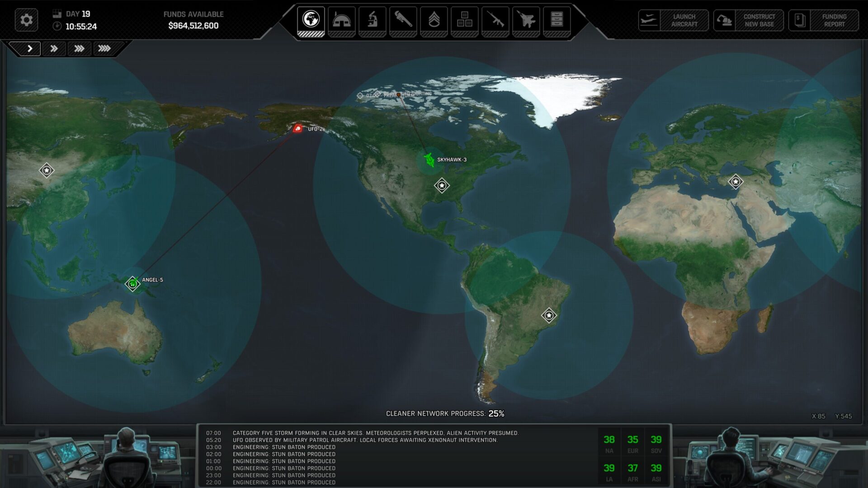Click the Construct New Base excavator icon
Screen dimensions: 868x488
(x=724, y=20)
